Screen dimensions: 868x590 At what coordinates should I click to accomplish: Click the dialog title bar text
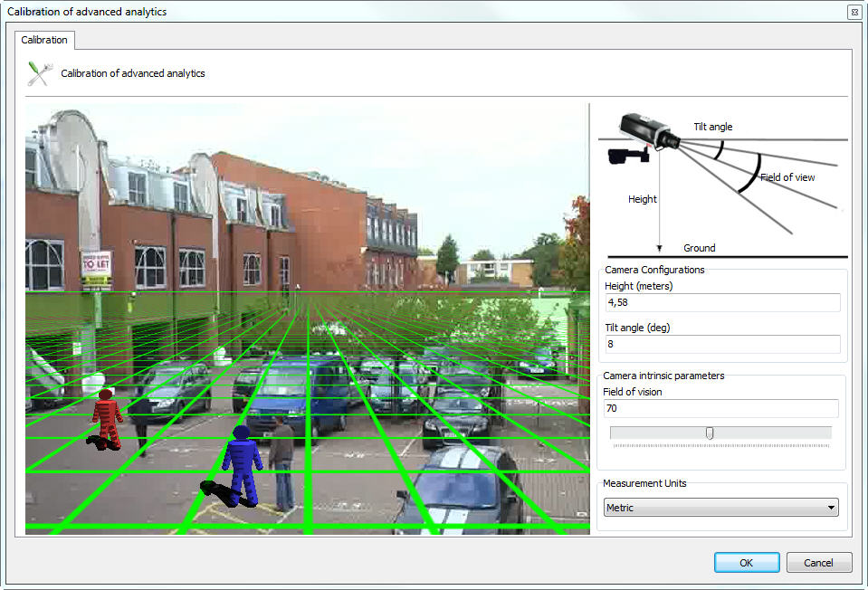pyautogui.click(x=87, y=12)
